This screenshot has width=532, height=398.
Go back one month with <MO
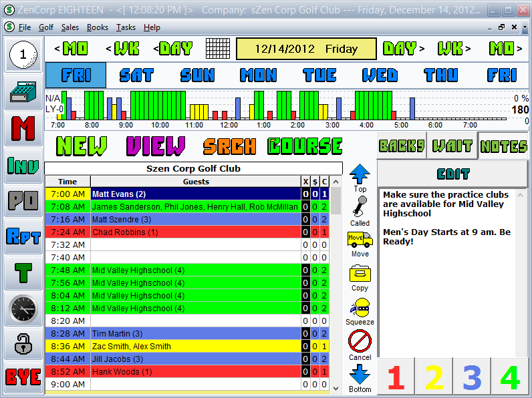point(71,49)
